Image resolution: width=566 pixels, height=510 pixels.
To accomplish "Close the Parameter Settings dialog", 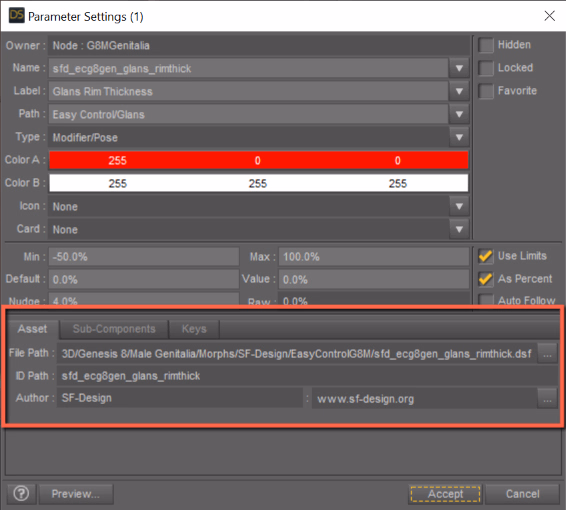I will pyautogui.click(x=549, y=16).
